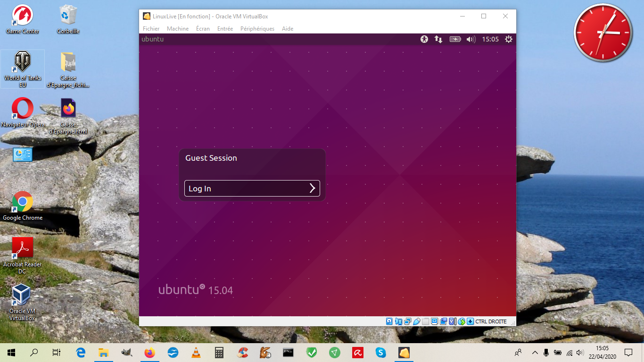644x362 pixels.
Task: Open Windows taskbar search
Action: (34, 352)
